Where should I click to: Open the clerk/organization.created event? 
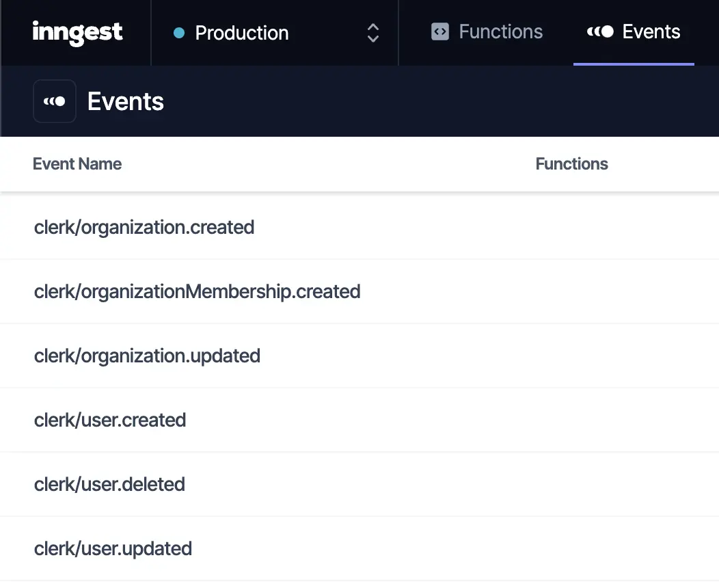(x=144, y=227)
